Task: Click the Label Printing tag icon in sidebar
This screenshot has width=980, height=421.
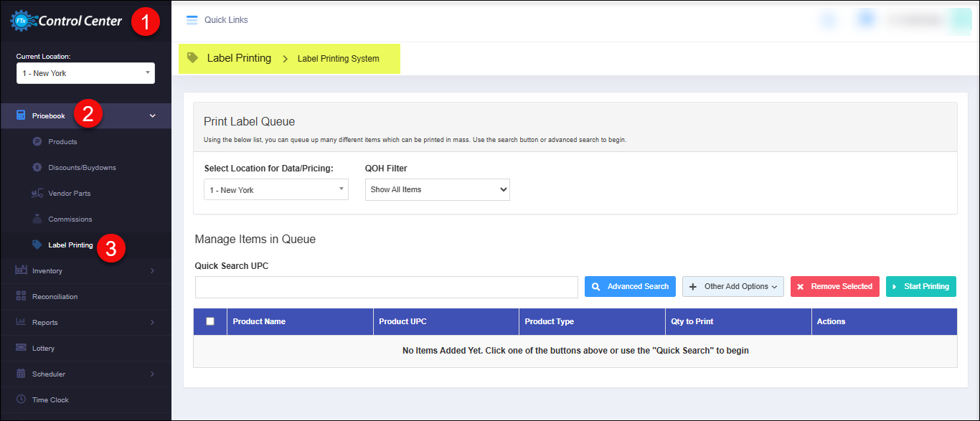Action: click(37, 245)
